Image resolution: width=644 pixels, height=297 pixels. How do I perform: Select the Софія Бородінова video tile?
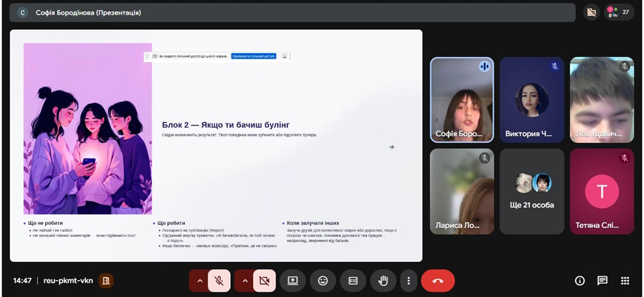pyautogui.click(x=462, y=100)
